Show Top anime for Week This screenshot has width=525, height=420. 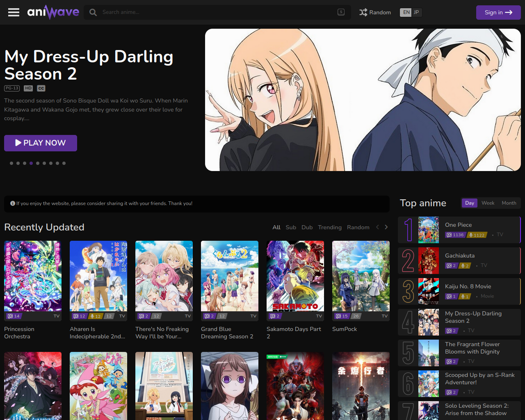coord(488,203)
